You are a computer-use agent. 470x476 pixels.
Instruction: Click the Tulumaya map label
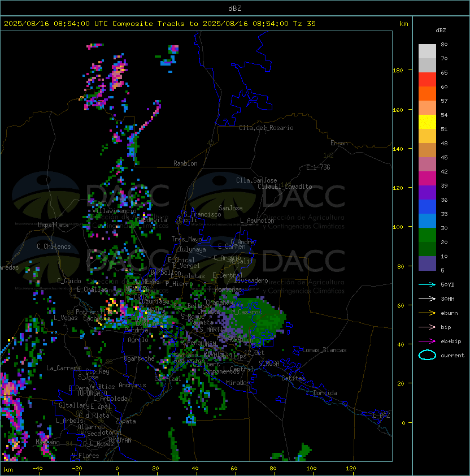click(x=193, y=249)
